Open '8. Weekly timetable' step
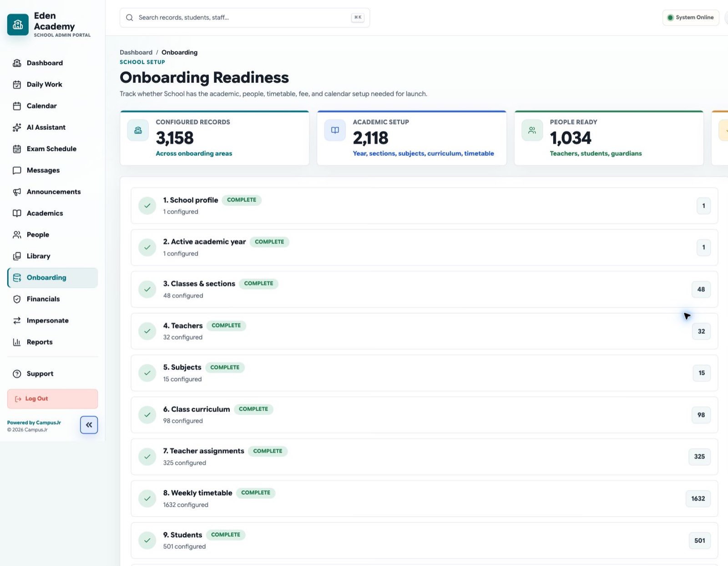The height and width of the screenshot is (566, 728). tap(197, 493)
